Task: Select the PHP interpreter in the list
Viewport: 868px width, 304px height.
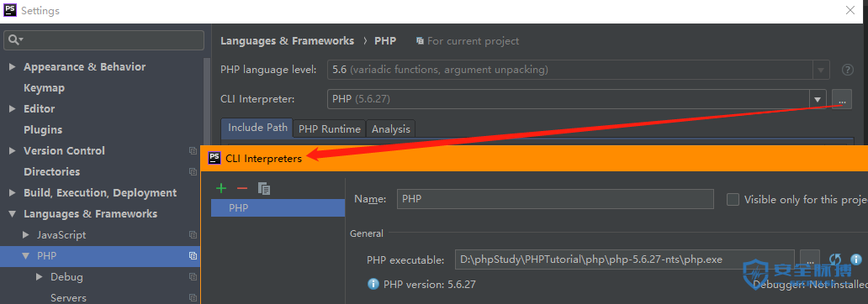Action: tap(278, 208)
